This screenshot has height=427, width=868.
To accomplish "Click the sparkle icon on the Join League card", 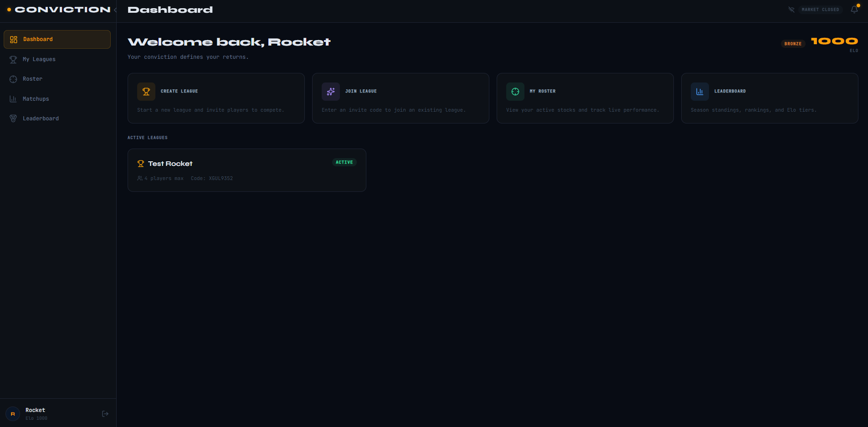I will point(331,91).
